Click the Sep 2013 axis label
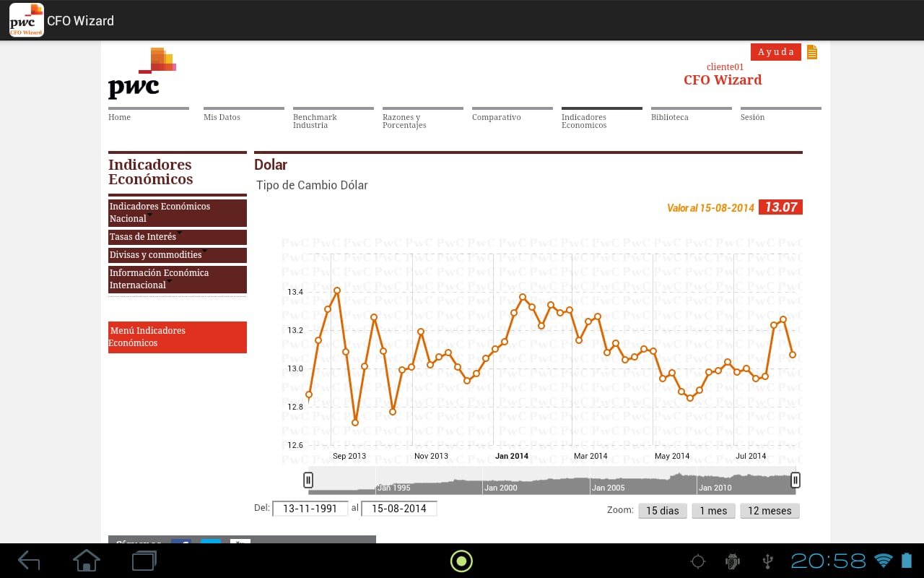The height and width of the screenshot is (578, 924). coord(349,456)
